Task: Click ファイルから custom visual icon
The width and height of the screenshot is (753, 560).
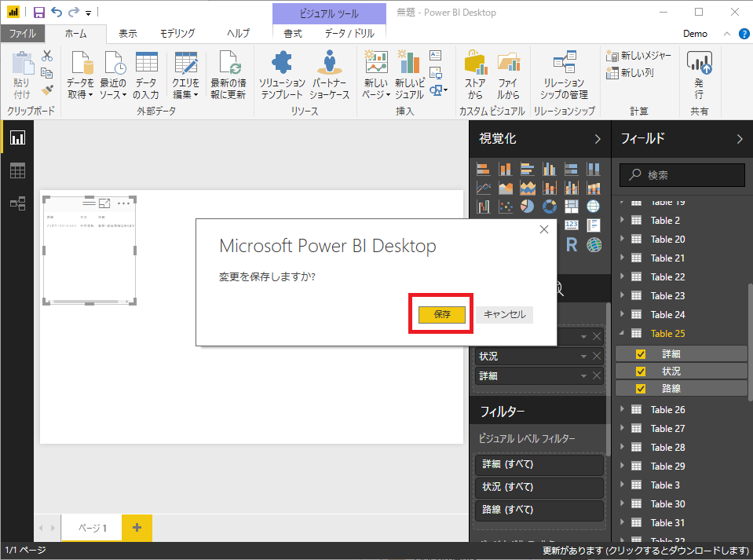Action: pyautogui.click(x=508, y=75)
